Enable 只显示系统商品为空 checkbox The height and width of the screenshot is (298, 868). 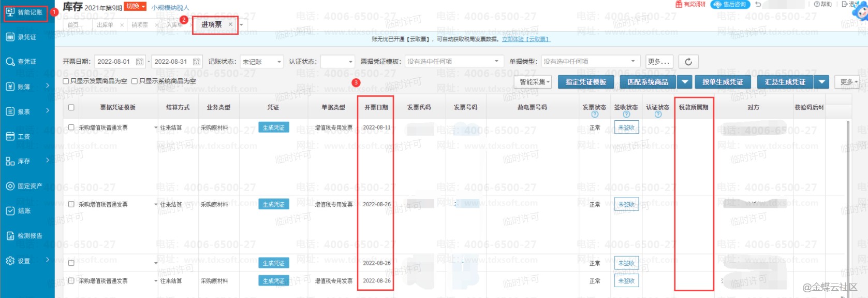point(135,81)
